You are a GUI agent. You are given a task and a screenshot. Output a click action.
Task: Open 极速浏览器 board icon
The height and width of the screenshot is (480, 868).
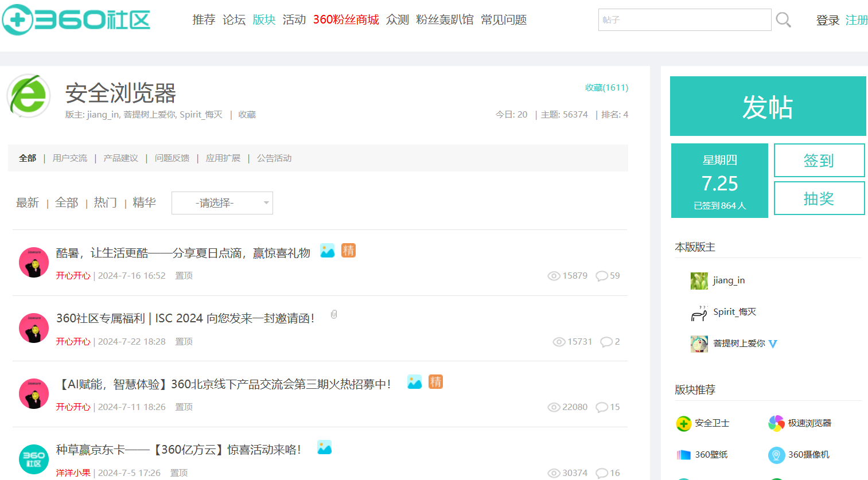coord(776,423)
